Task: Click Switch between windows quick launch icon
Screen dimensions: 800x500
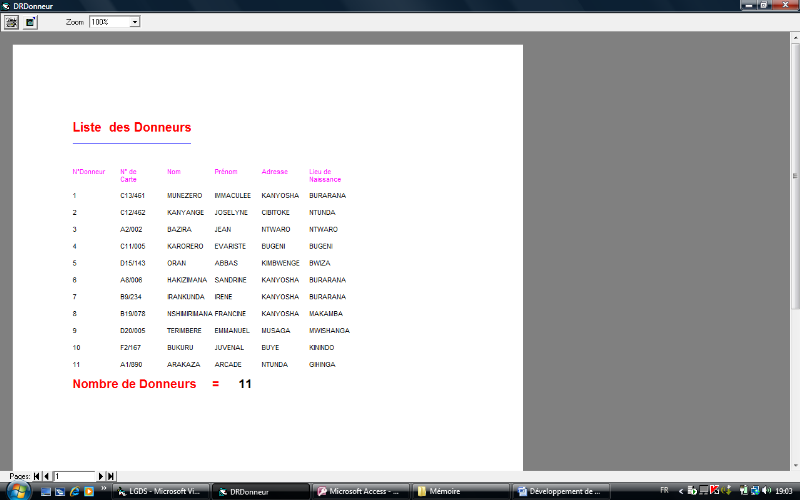Action: click(x=60, y=491)
